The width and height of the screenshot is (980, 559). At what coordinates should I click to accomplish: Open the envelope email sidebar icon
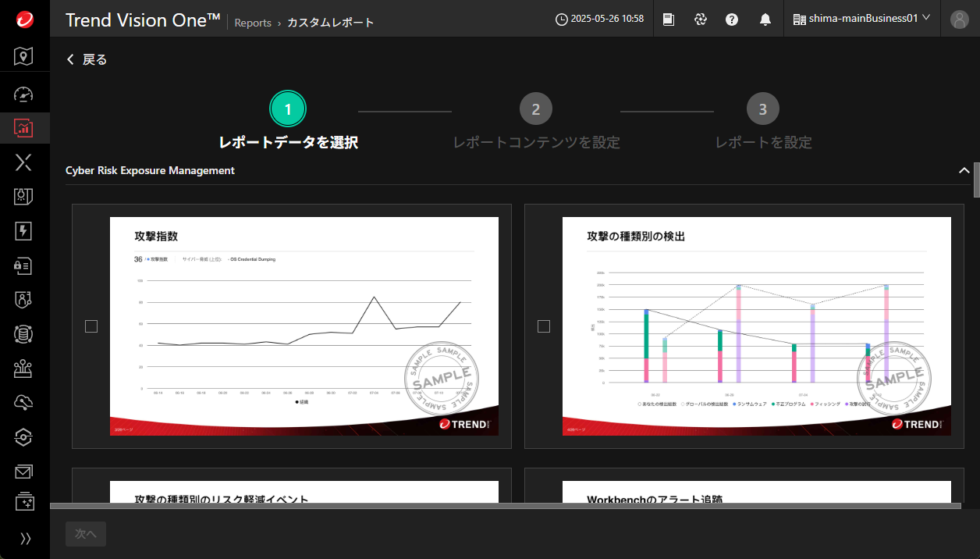(x=24, y=472)
